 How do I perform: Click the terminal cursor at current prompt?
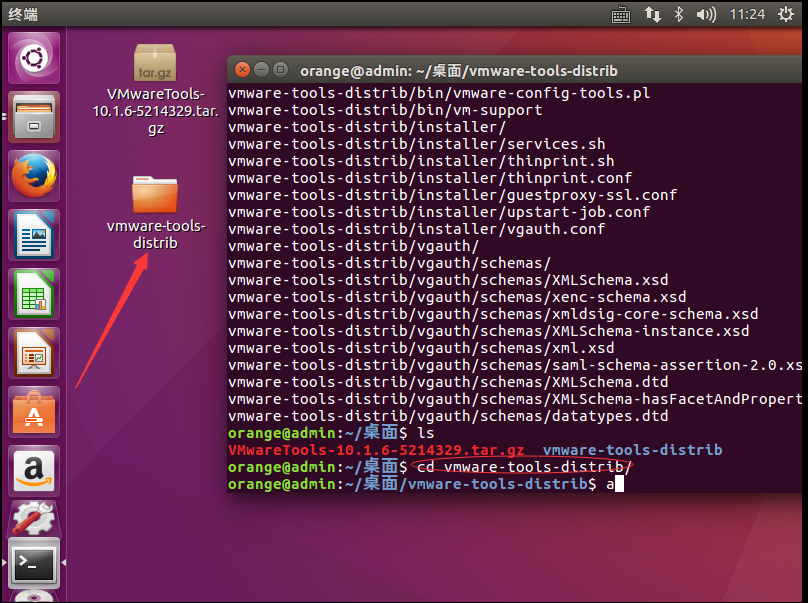[619, 484]
